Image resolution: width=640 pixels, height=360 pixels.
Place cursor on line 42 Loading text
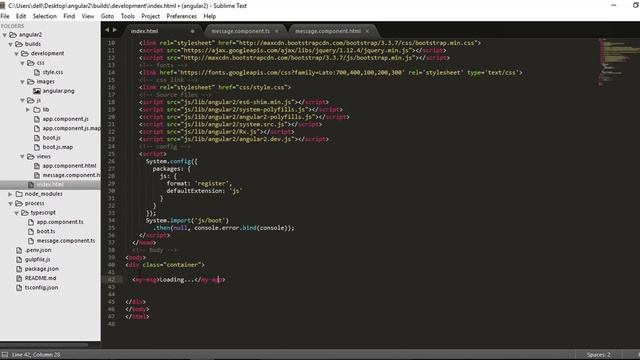coord(177,280)
